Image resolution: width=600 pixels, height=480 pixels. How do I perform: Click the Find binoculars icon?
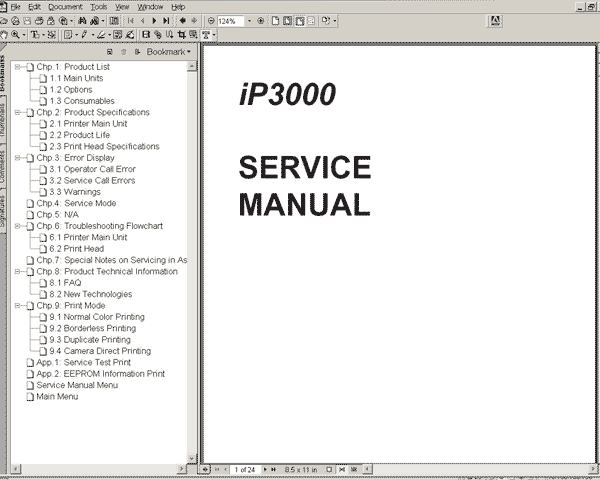pyautogui.click(x=82, y=21)
